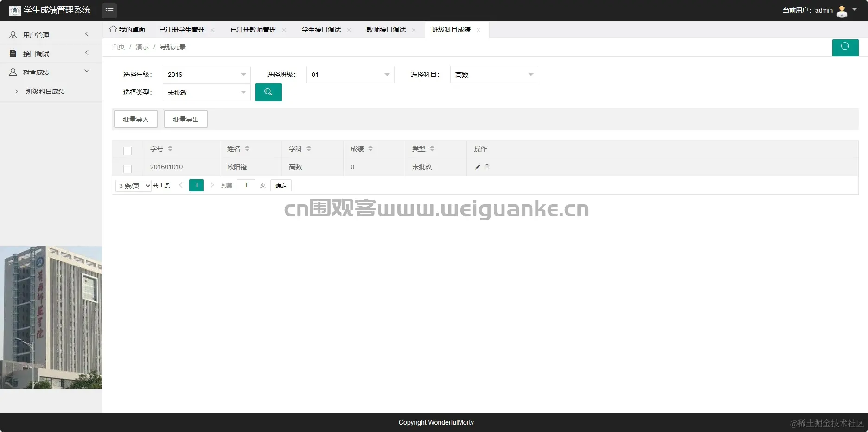Click the 导航元素 breadcrumb item
The height and width of the screenshot is (432, 868).
(x=173, y=47)
